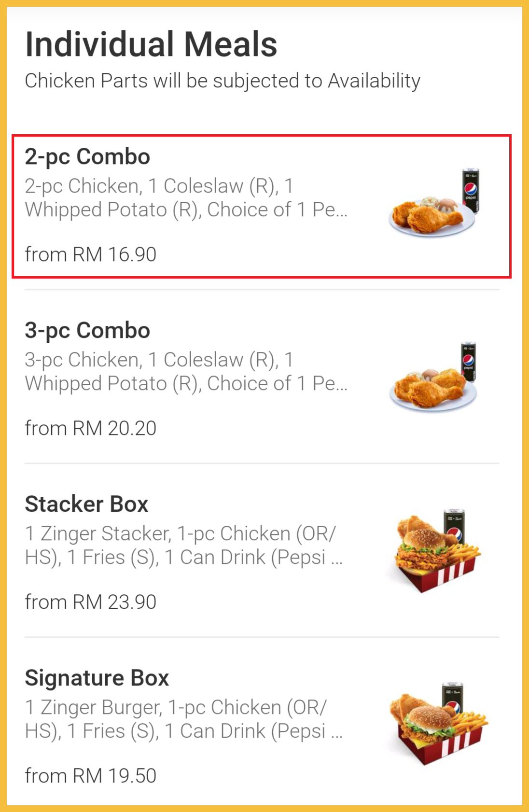Image resolution: width=529 pixels, height=812 pixels.
Task: Expand truncated 2-pc Combo description text
Action: click(x=186, y=198)
